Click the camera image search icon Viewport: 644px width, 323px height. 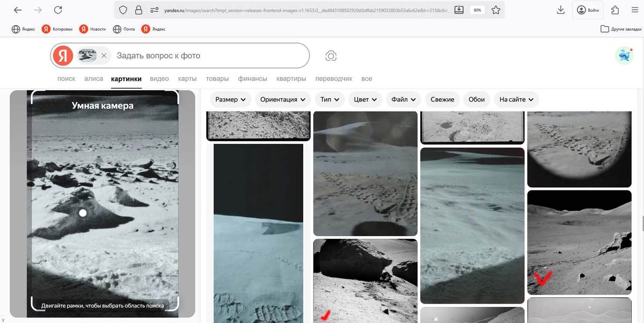pyautogui.click(x=331, y=56)
